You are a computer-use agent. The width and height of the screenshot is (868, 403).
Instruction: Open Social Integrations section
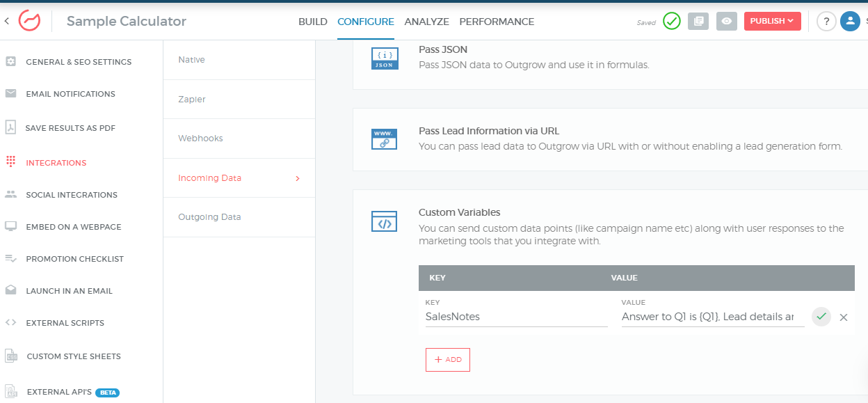point(72,195)
